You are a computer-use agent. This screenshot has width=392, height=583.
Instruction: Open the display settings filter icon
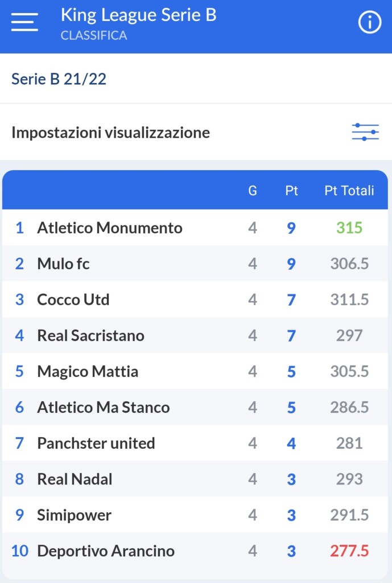click(x=366, y=132)
